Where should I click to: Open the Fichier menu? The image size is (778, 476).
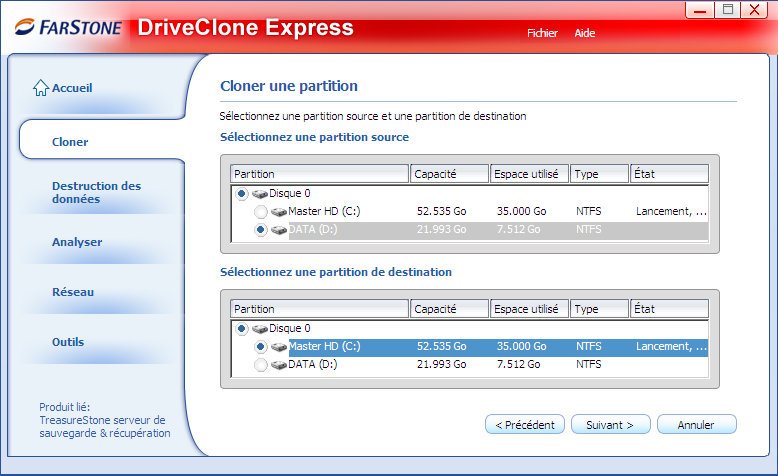(542, 33)
